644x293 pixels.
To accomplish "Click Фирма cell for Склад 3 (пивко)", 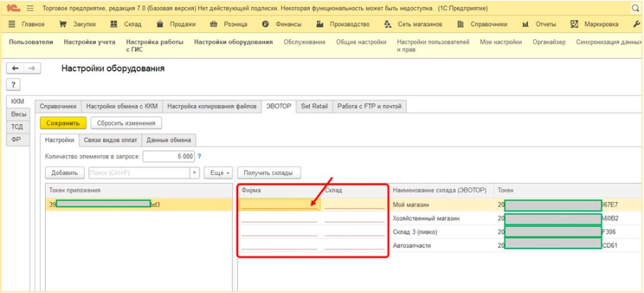I will [279, 232].
